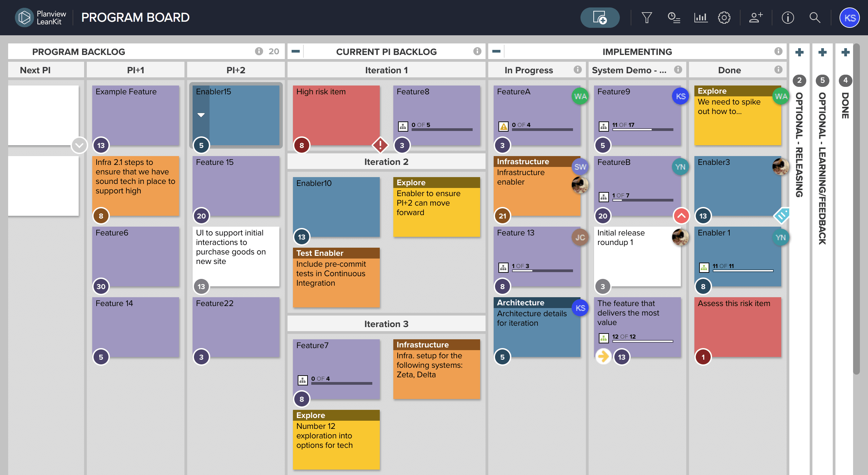
Task: Collapse the Current PI Backlog lane
Action: (296, 52)
